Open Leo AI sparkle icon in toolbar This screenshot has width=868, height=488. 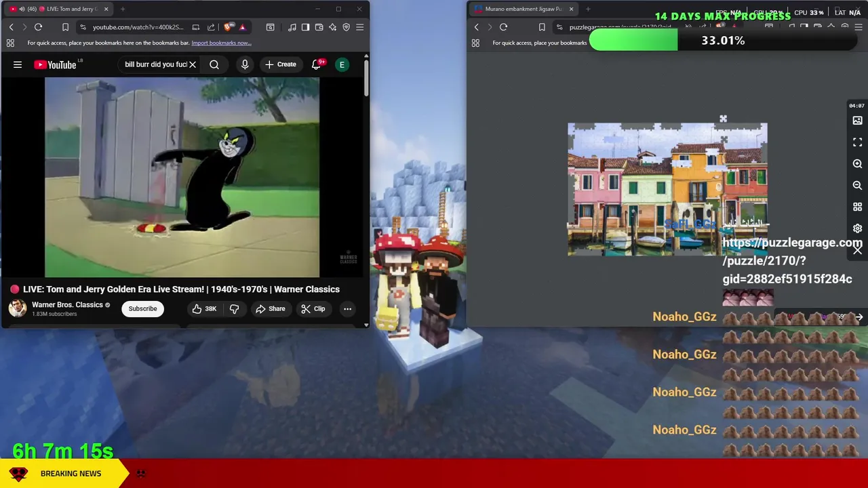[x=332, y=27]
